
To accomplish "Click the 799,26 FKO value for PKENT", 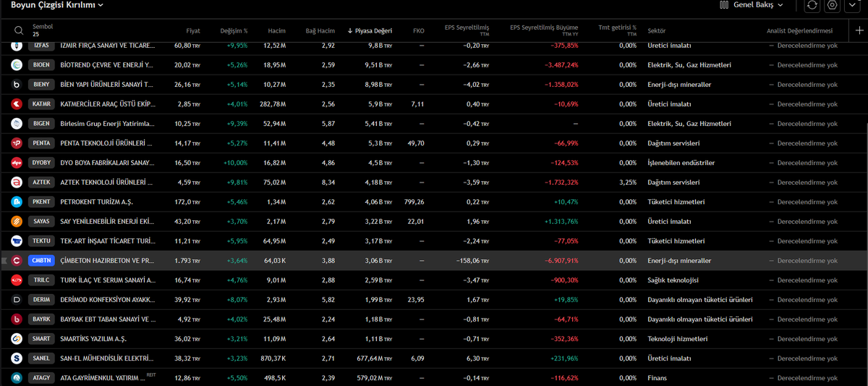I will pos(415,202).
